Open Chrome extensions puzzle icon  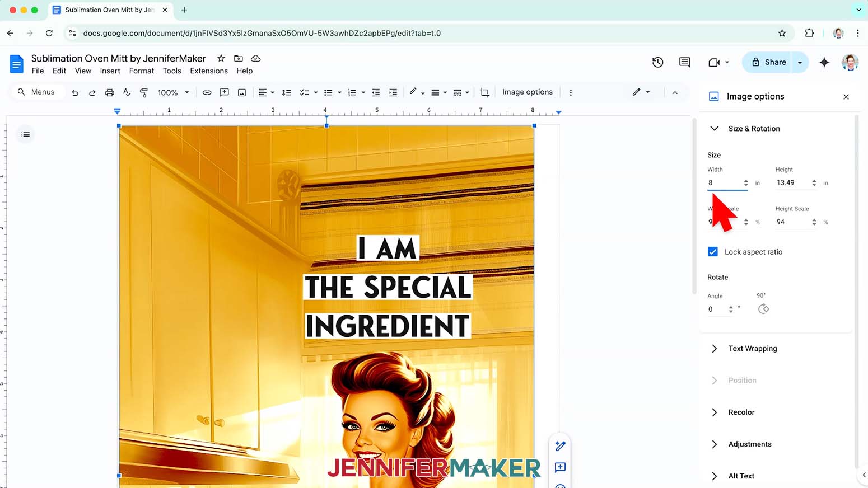pos(809,33)
